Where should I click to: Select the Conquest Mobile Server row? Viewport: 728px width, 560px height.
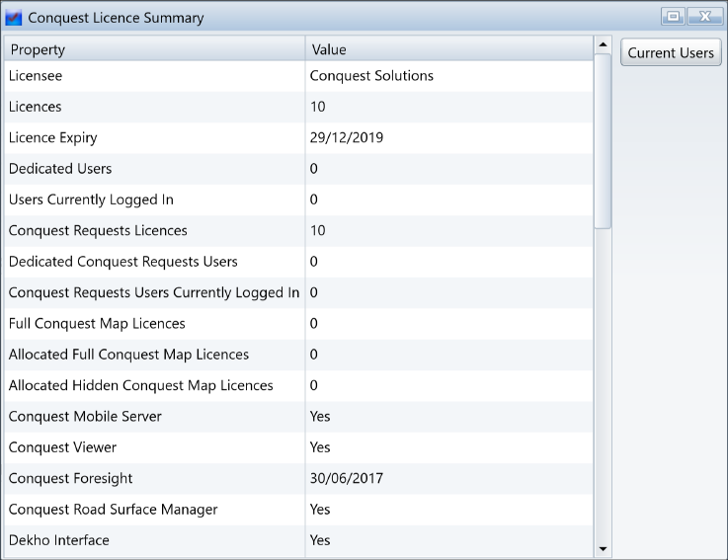298,417
